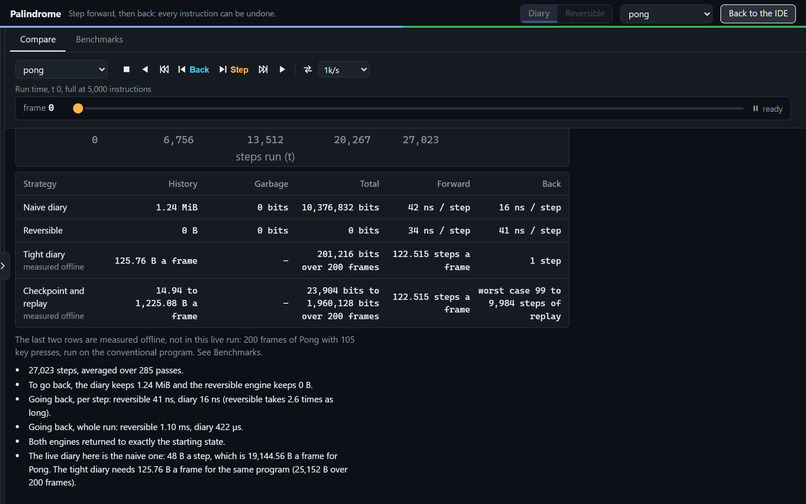The image size is (806, 504).
Task: Click the frame 0 counter
Action: (x=39, y=108)
